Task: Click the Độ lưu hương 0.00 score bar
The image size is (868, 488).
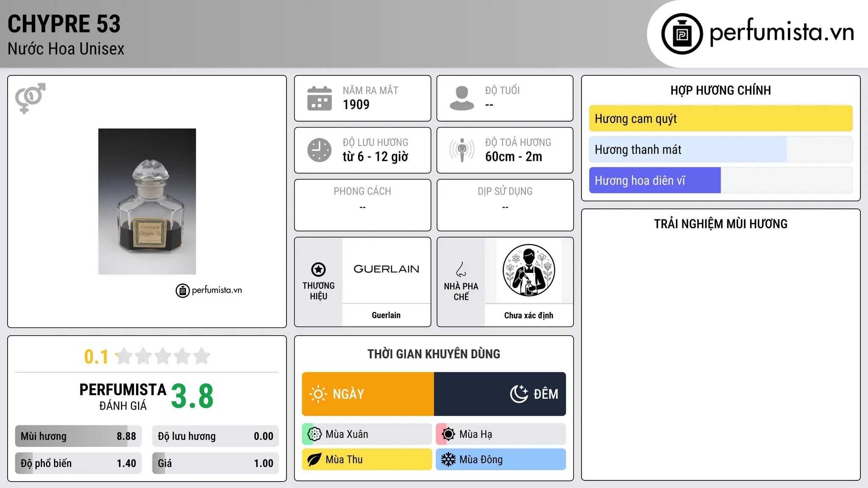Action: pyautogui.click(x=216, y=436)
